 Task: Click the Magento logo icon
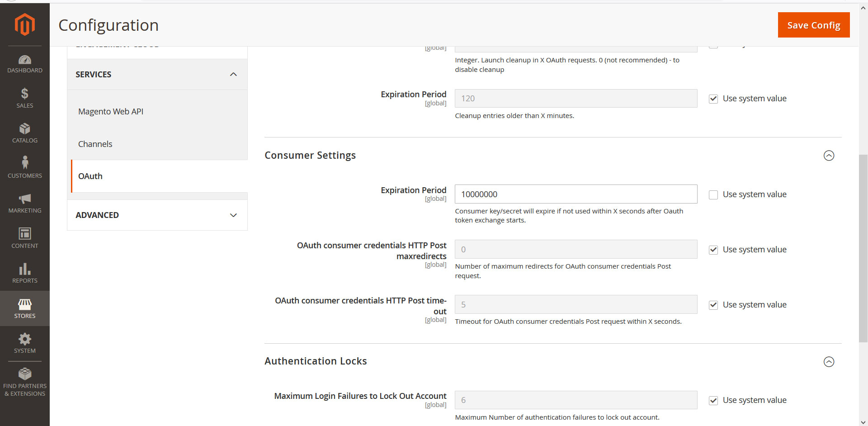[25, 25]
